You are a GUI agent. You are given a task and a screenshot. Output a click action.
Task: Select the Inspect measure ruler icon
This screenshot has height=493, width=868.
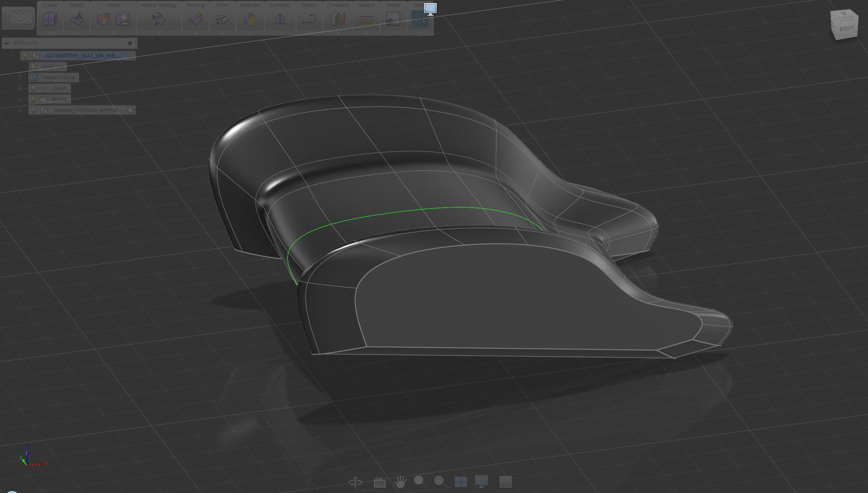coord(366,19)
